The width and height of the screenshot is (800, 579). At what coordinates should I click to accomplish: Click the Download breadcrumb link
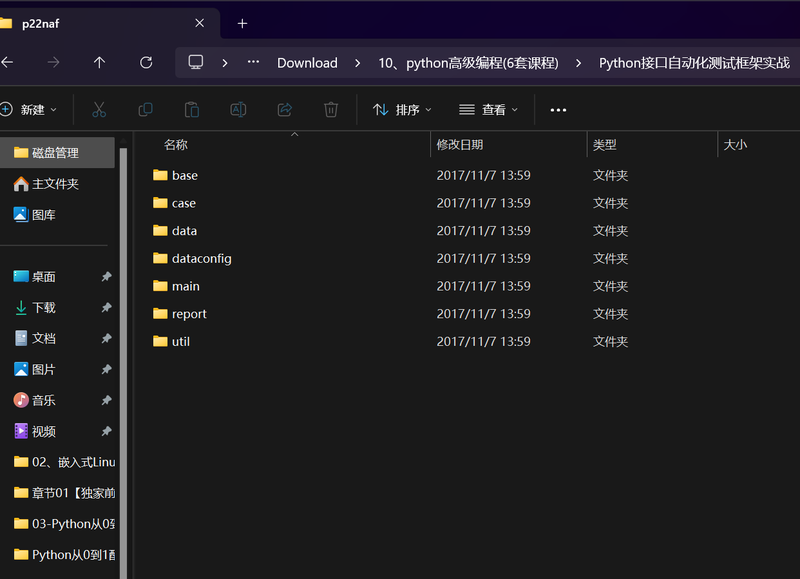[307, 62]
